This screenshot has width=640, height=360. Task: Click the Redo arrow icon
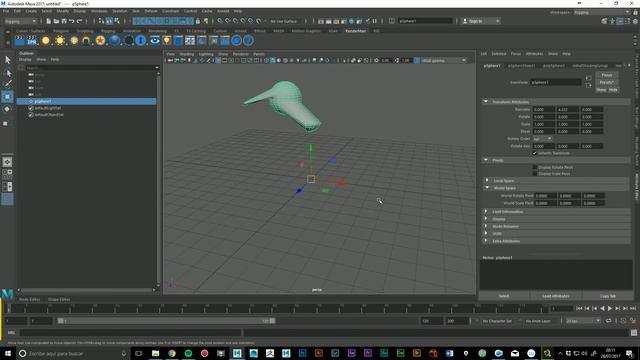(79, 21)
